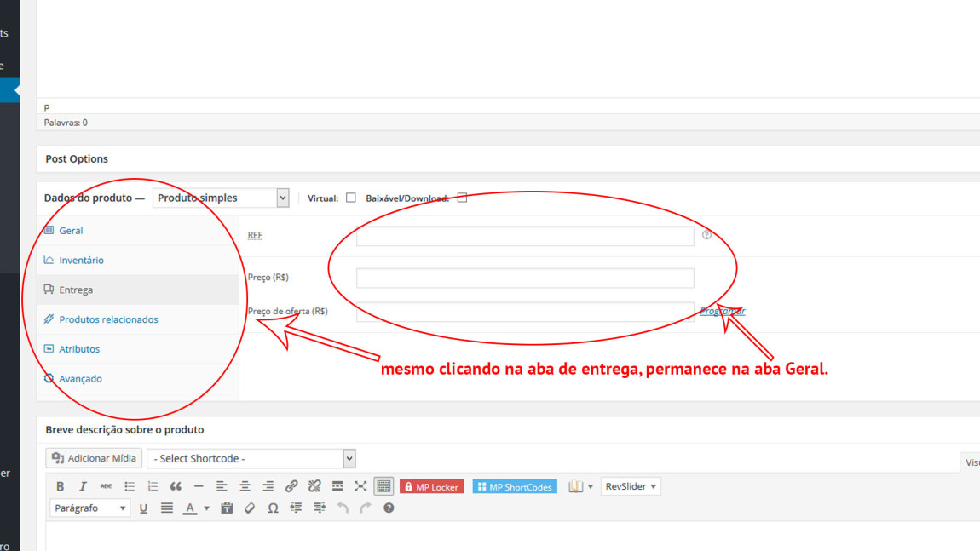This screenshot has height=551, width=980.
Task: Open the keyboard shortcuts help icon
Action: pos(389,508)
